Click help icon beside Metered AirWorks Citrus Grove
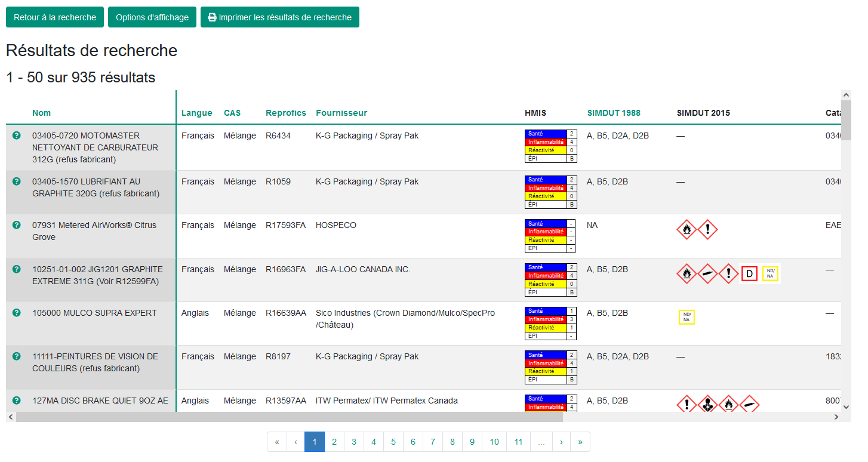 tap(17, 225)
